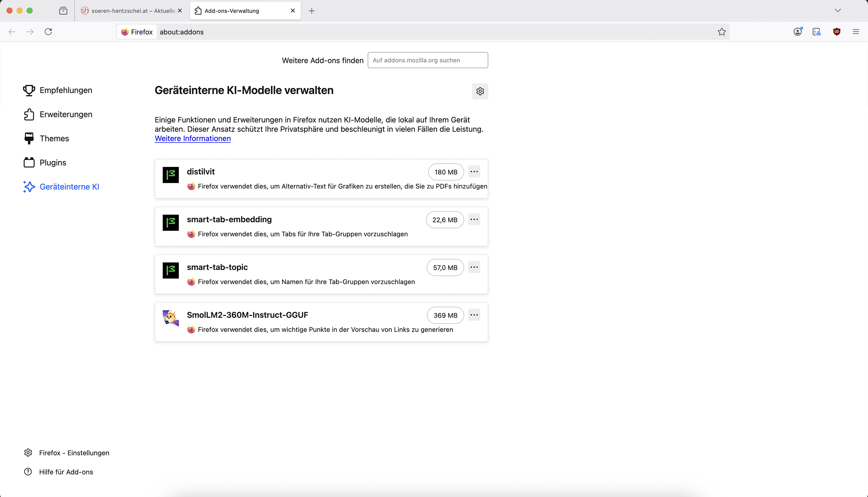Click the Firefox logo in SmolLM2 description
Screen dimensions: 868x497
tap(191, 330)
